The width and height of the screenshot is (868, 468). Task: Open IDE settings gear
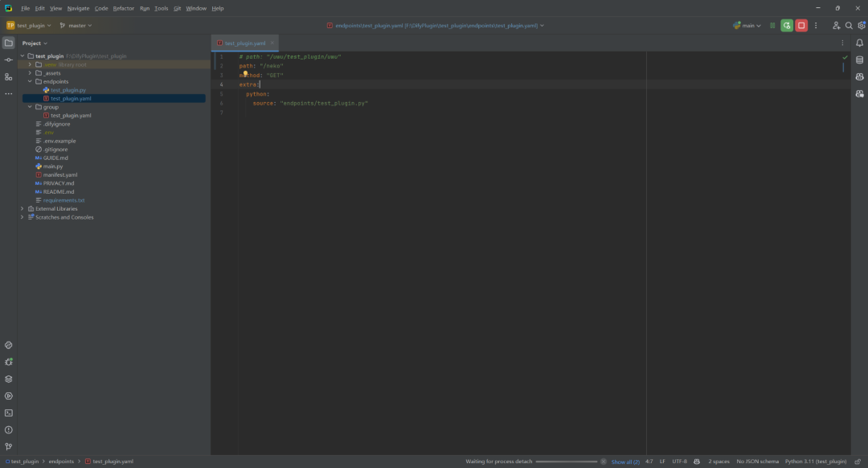click(862, 26)
